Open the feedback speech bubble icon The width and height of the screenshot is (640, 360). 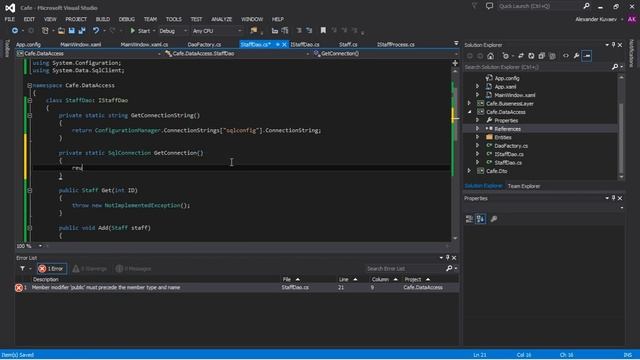[489, 6]
